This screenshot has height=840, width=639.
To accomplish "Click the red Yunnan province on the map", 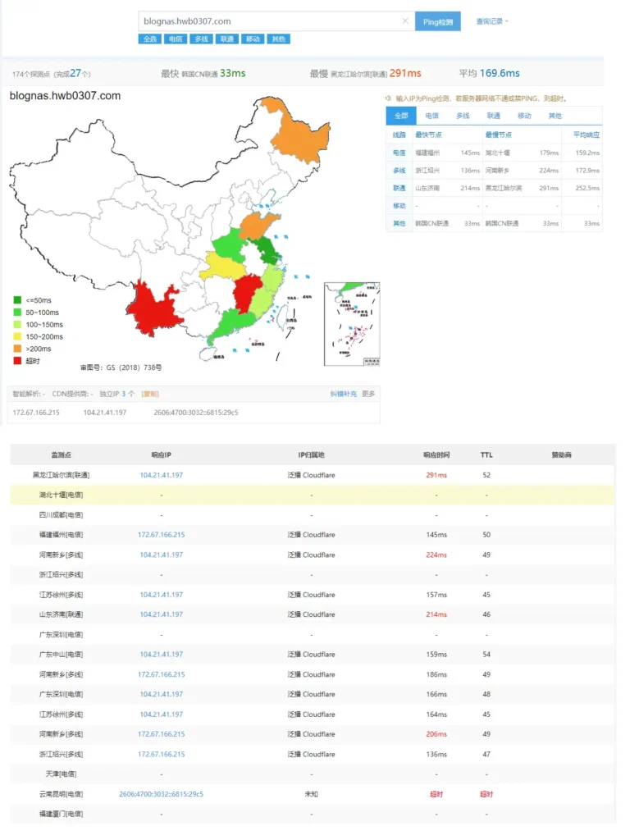I will [x=155, y=308].
